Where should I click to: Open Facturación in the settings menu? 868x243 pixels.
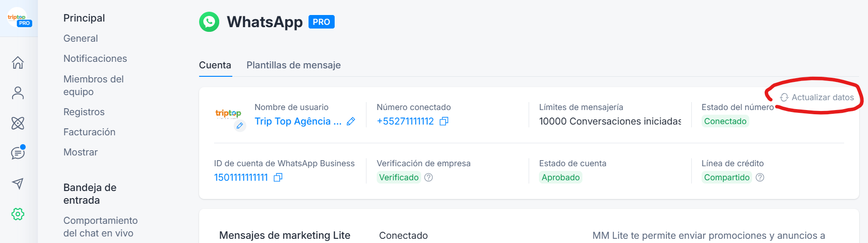(89, 132)
